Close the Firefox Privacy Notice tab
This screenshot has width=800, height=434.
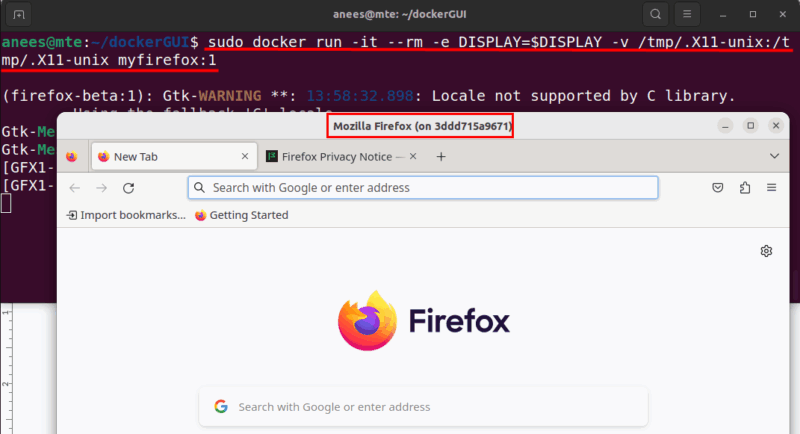(413, 157)
